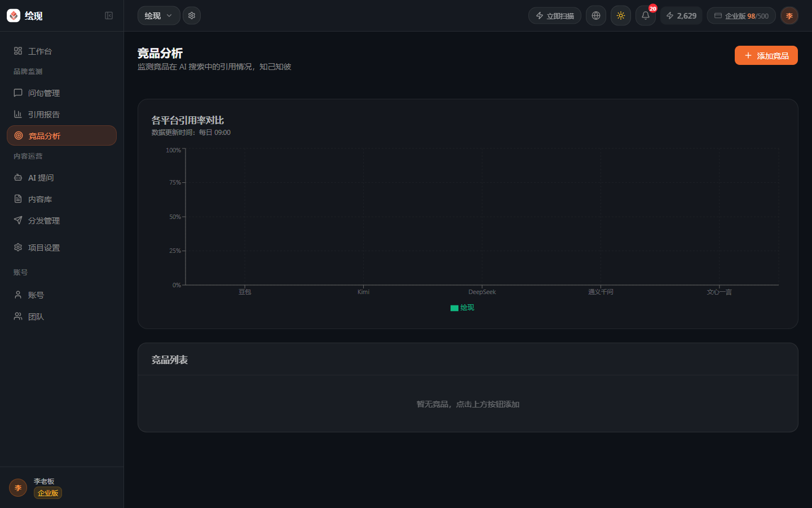Click the 账号 person icon
812x508 pixels.
(18, 295)
